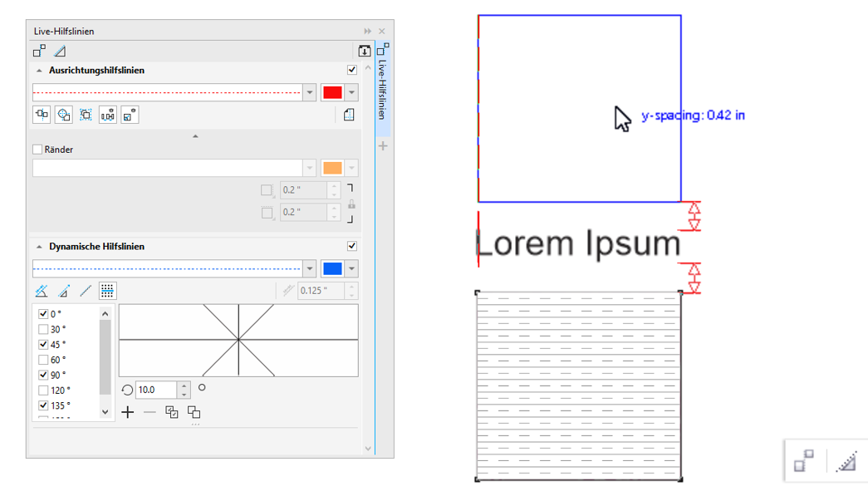Click the plus tab to add docker
868x491 pixels.
click(x=383, y=146)
